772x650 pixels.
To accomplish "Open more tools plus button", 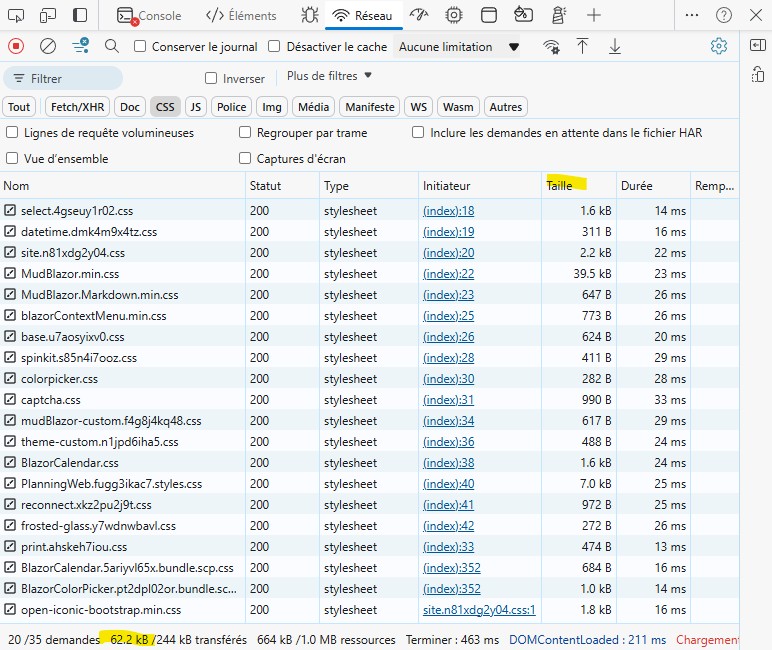I will pos(594,15).
